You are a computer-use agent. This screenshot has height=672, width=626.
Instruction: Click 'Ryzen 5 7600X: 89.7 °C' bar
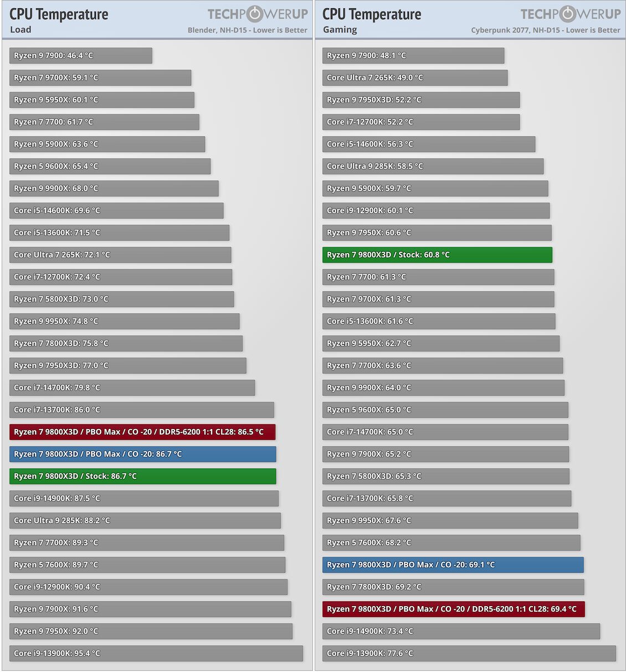147,565
